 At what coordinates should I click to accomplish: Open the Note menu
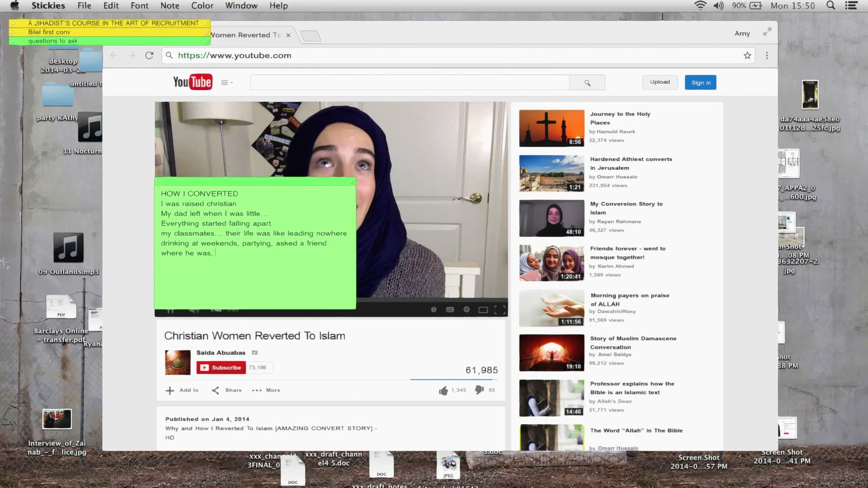click(x=170, y=5)
